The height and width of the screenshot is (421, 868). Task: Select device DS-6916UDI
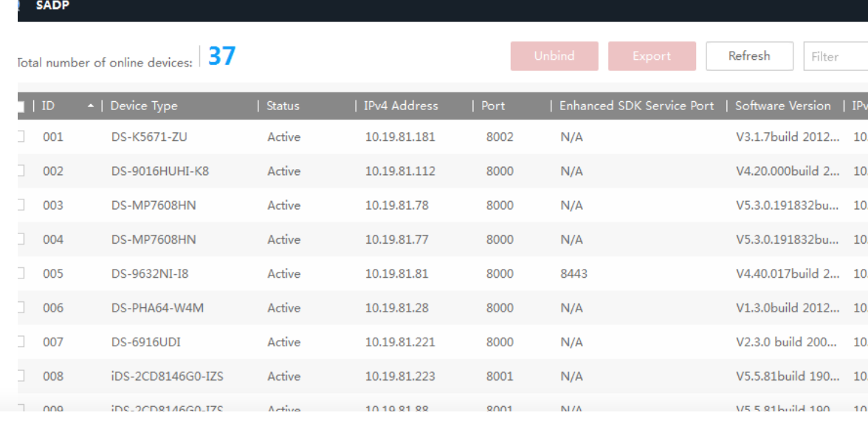(145, 343)
